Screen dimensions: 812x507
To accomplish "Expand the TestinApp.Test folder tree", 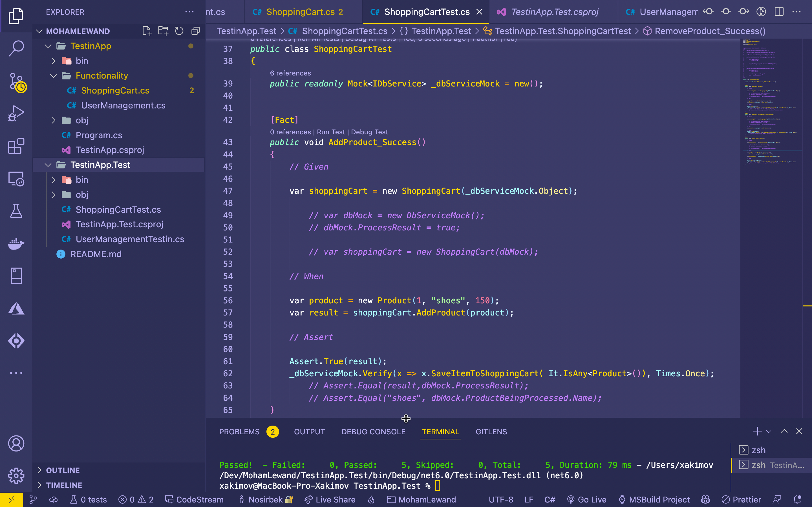I will pos(48,165).
